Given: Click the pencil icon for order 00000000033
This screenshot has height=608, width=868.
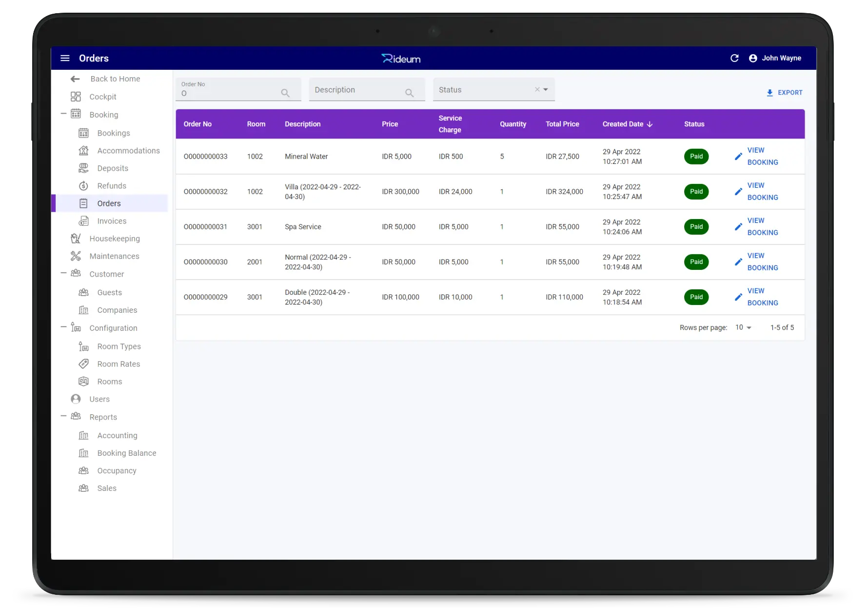Looking at the screenshot, I should pyautogui.click(x=738, y=157).
